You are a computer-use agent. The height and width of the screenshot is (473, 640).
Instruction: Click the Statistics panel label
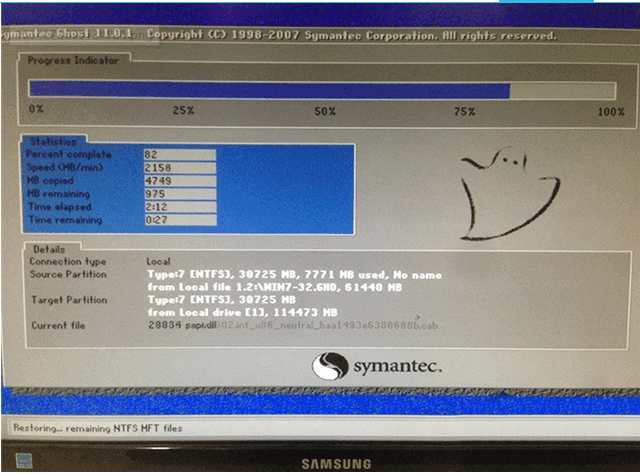coord(53,142)
